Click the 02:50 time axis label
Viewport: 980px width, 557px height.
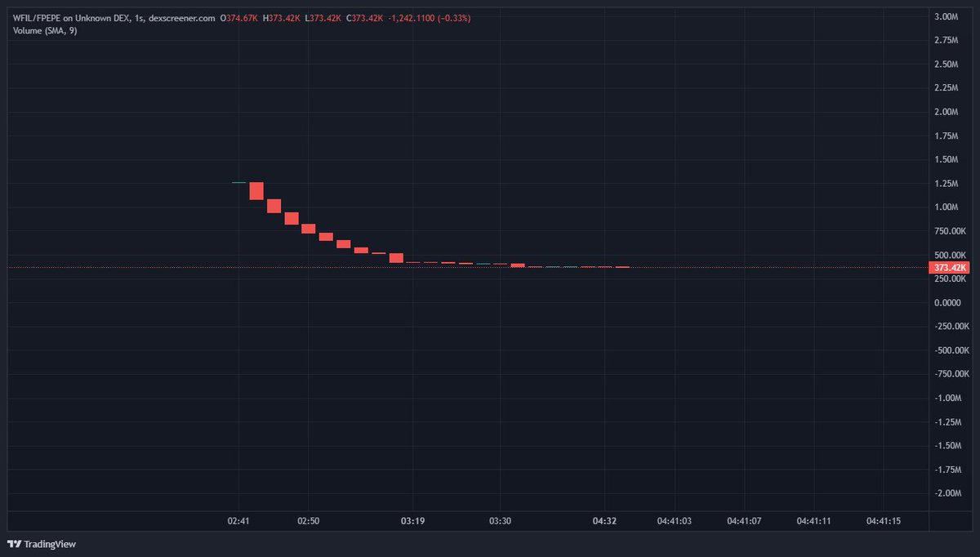click(308, 520)
